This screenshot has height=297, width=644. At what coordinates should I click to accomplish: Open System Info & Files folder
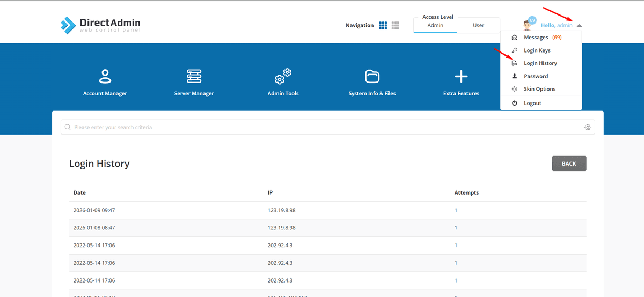point(372,77)
